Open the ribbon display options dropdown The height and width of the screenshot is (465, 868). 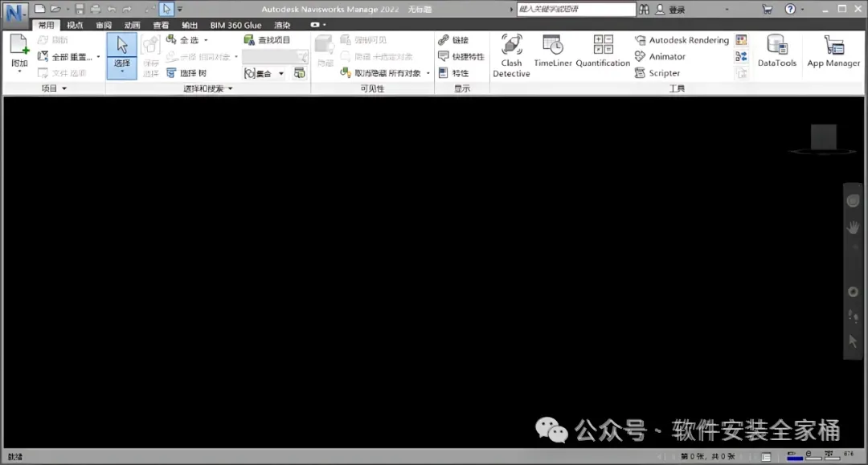click(317, 25)
